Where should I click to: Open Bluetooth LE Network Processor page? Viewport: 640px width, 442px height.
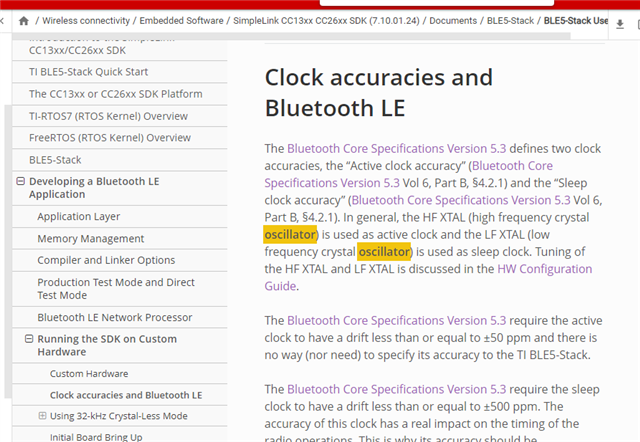click(115, 318)
